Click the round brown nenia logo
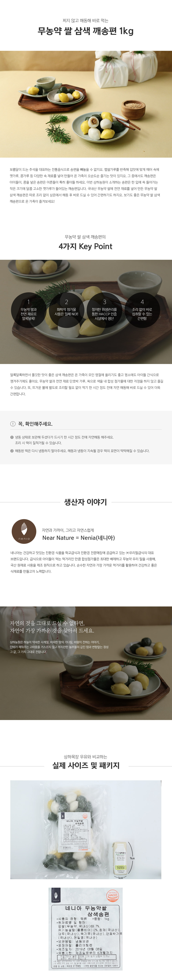Image resolution: width=172 pixels, height=980 pixels. (24, 531)
